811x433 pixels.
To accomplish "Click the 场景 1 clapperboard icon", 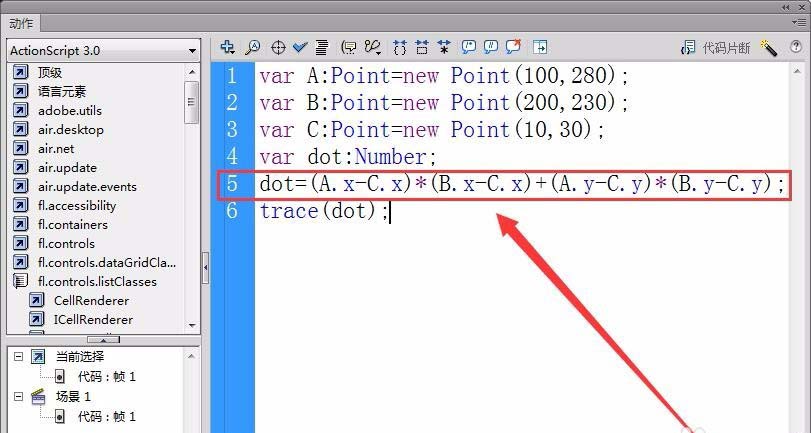I will coord(38,396).
